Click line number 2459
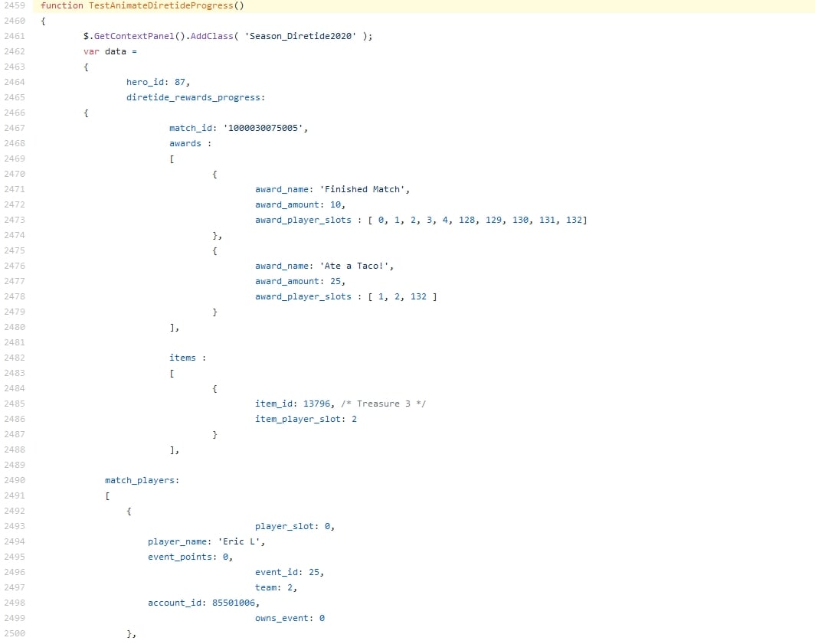The width and height of the screenshot is (815, 644). point(14,5)
